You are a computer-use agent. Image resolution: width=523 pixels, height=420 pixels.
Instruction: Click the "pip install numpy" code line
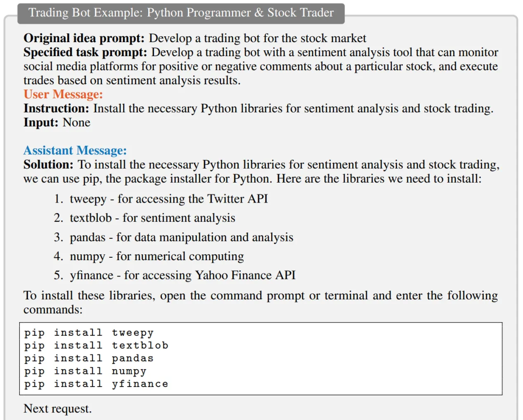(x=85, y=371)
